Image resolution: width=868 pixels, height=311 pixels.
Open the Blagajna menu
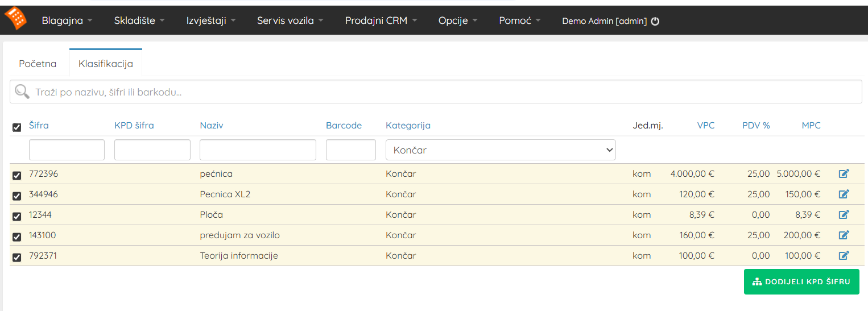67,20
